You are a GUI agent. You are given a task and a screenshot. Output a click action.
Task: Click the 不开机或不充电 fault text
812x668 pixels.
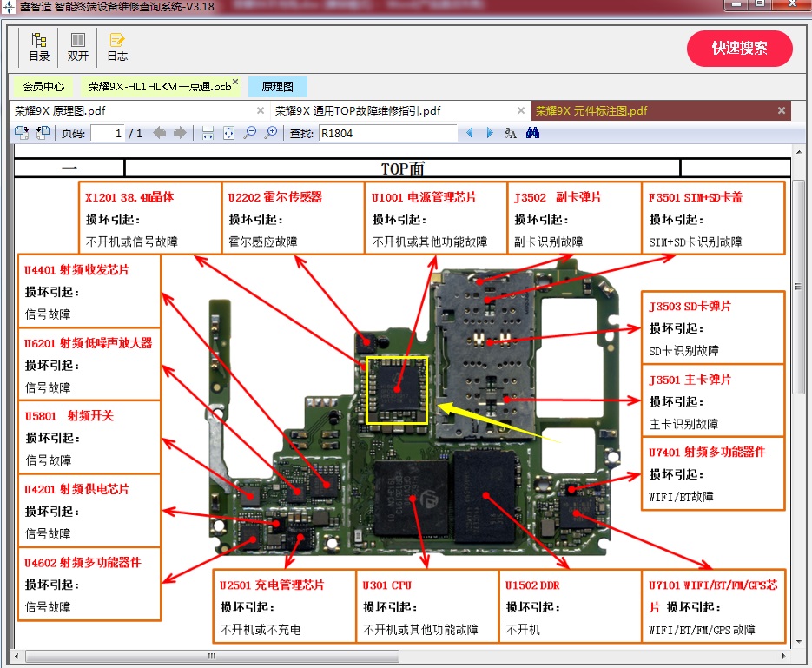[x=260, y=630]
